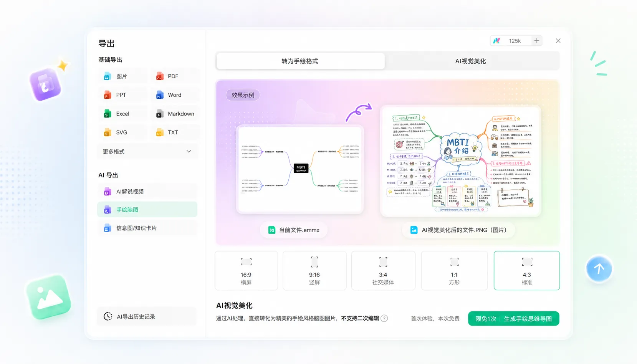Add credits with the plus icon
Viewport: 637px width, 364px height.
pos(537,41)
